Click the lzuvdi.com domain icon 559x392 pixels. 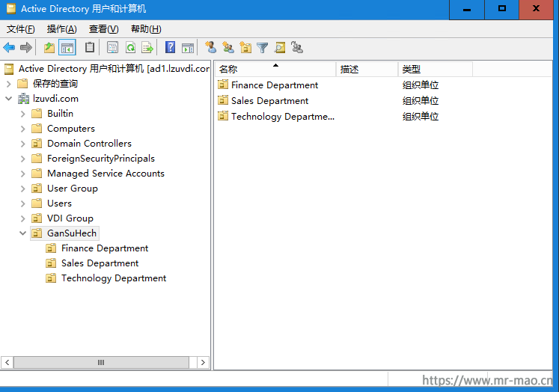(x=24, y=99)
